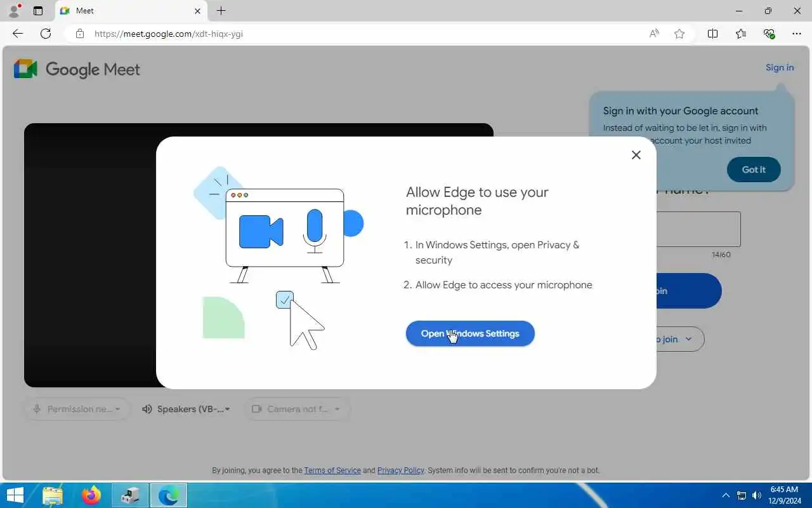Viewport: 812px width, 508px height.
Task: Refresh the Meet page
Action: (x=46, y=34)
